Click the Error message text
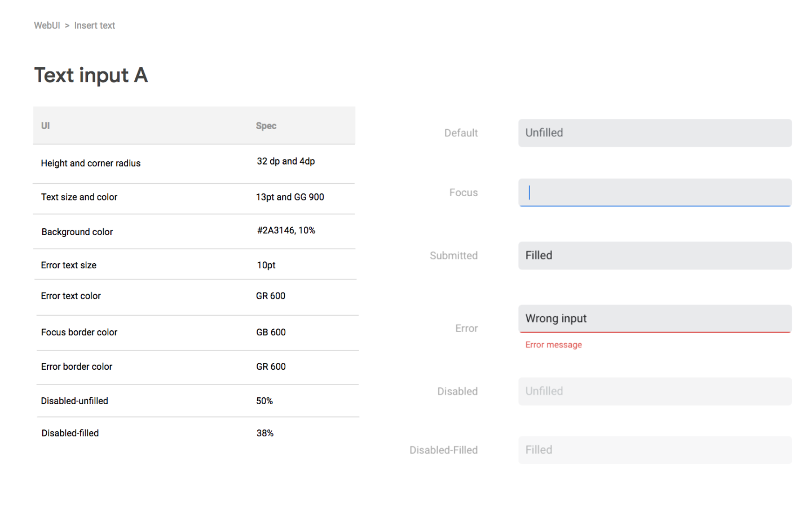 coord(554,344)
